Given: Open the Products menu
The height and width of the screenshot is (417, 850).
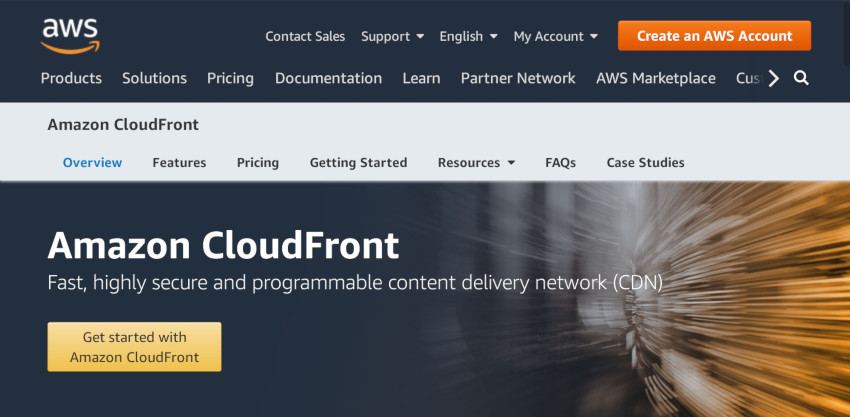Looking at the screenshot, I should (71, 79).
